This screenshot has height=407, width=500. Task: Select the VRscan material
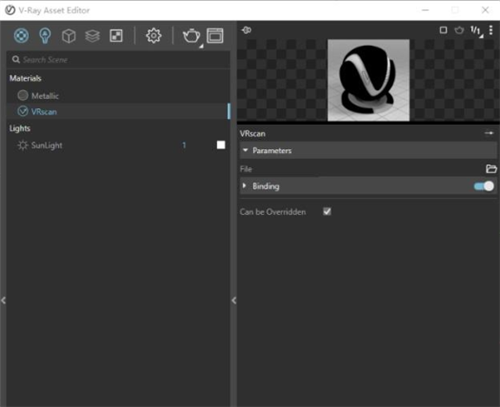coord(118,111)
